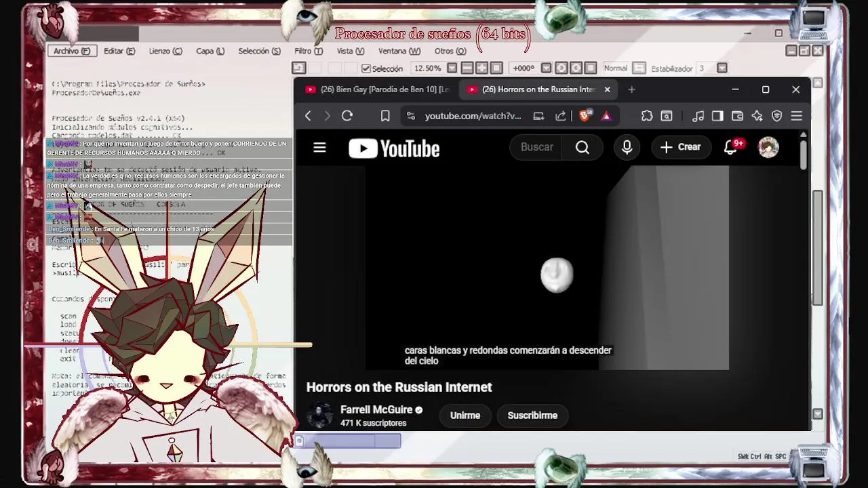868x488 pixels.
Task: Open the Ventana (W) menu
Action: (x=399, y=51)
